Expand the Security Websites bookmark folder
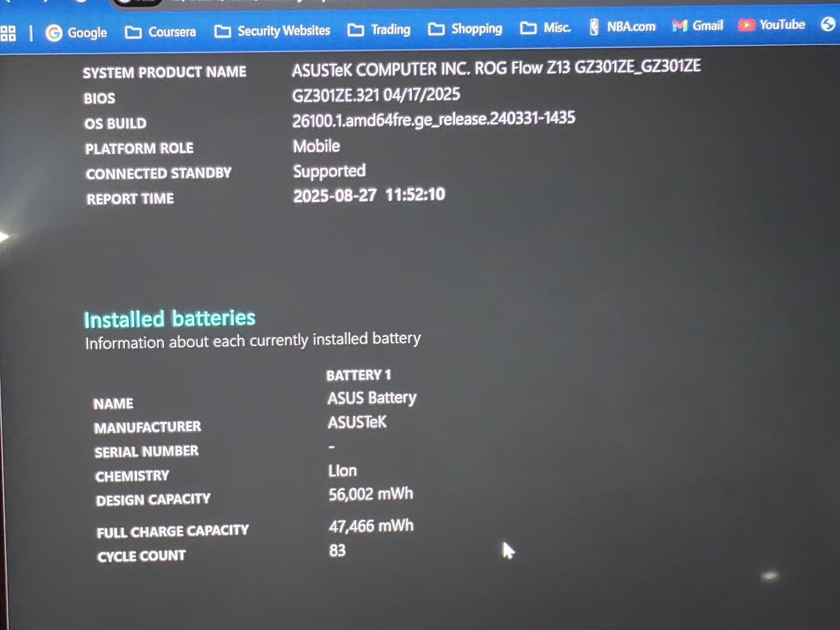Viewport: 840px width, 630px height. point(272,30)
